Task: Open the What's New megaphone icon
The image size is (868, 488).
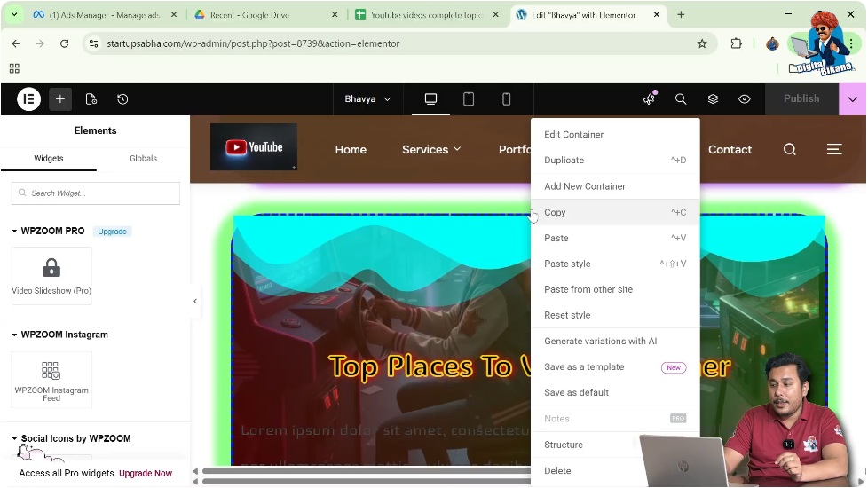Action: click(650, 99)
